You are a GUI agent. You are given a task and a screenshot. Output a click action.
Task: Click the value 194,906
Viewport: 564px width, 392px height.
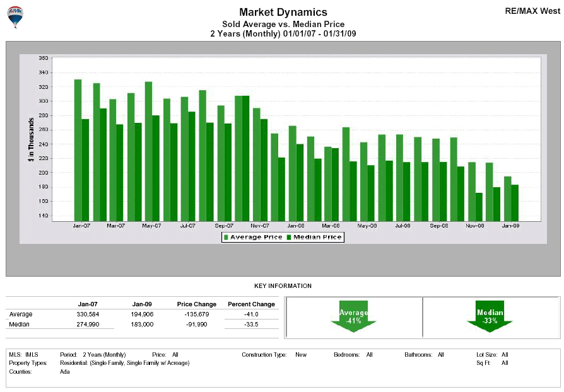click(142, 314)
